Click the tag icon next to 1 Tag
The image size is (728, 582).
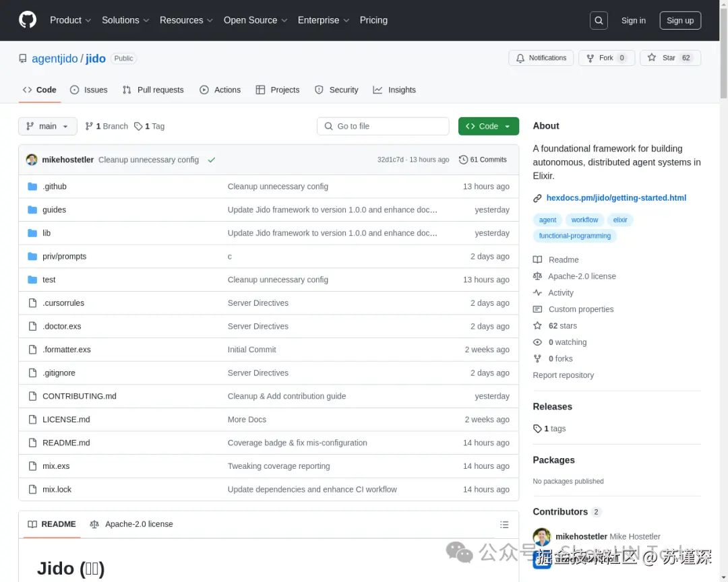click(x=138, y=126)
